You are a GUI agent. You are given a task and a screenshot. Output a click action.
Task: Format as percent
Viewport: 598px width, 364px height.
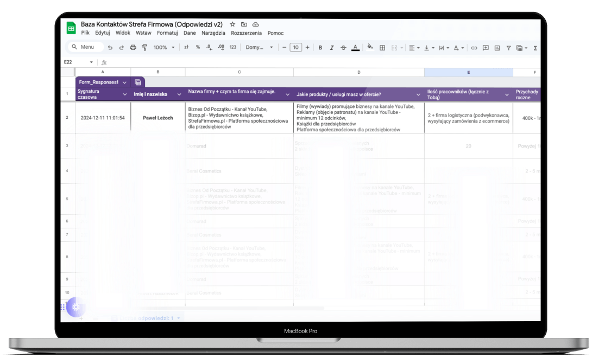point(198,47)
